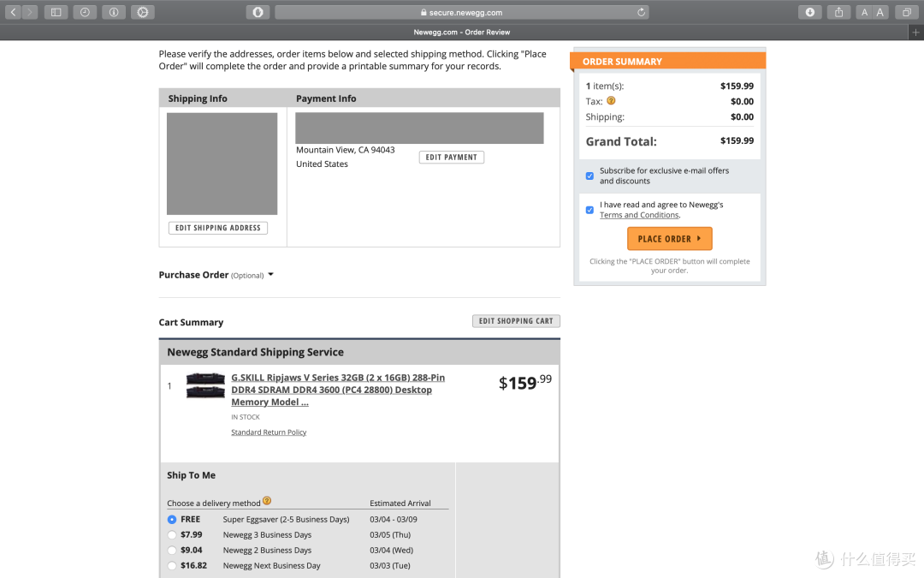Go forward with the Safari forward arrow
Viewport: 924px width, 578px height.
point(29,12)
